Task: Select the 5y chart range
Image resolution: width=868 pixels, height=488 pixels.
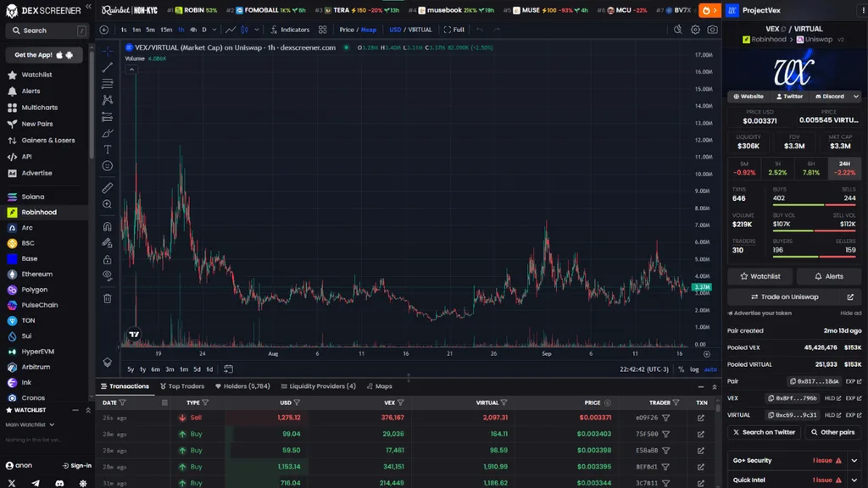Action: [131, 369]
